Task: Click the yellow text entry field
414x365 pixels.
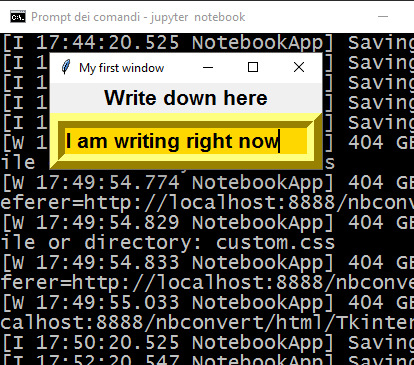Action: [186, 141]
